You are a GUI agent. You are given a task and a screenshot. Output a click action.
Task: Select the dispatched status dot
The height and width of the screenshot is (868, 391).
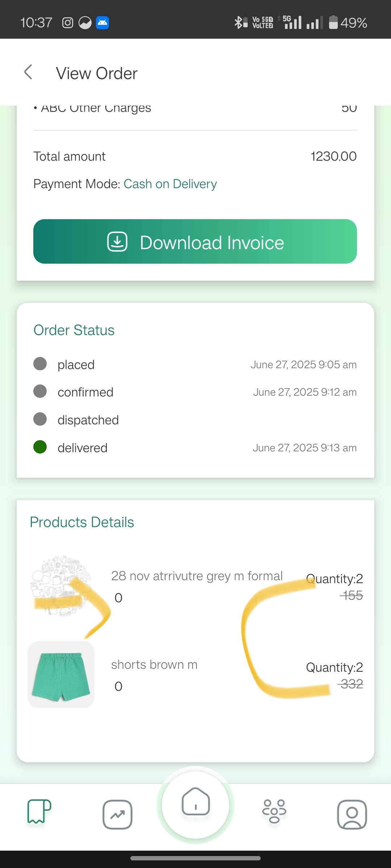40,419
